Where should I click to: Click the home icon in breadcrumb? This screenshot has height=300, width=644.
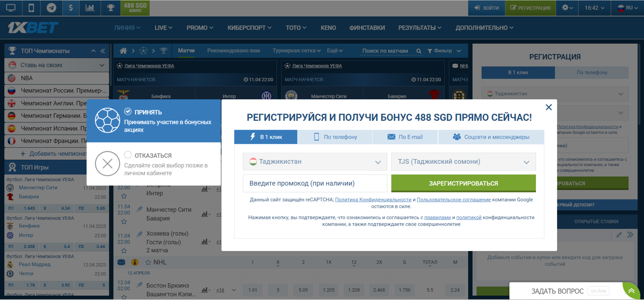tap(123, 51)
